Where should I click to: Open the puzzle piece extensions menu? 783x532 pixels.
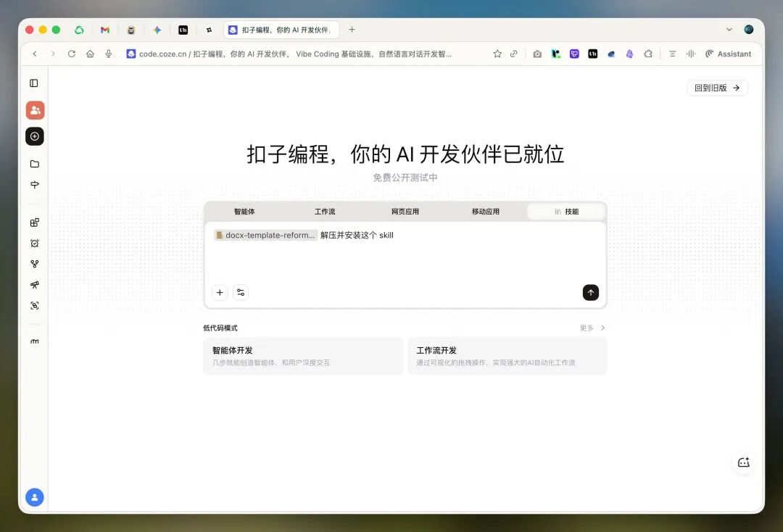648,54
